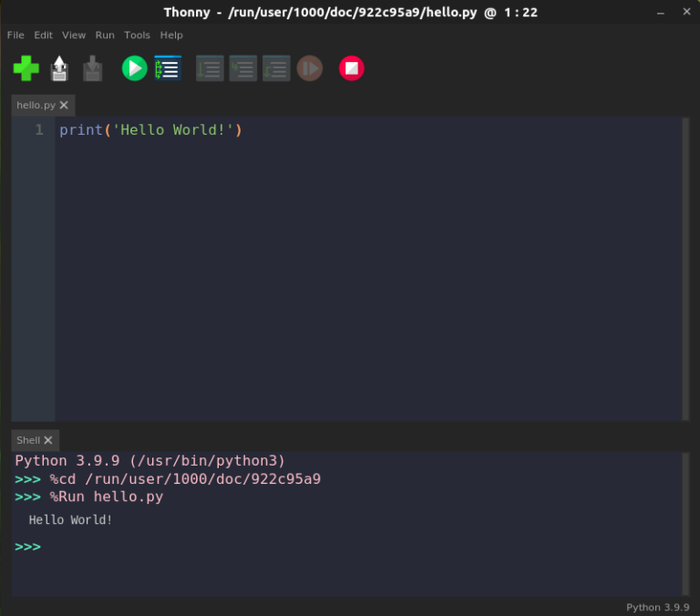This screenshot has height=616, width=700.
Task: Show the Help menu
Action: click(x=171, y=35)
